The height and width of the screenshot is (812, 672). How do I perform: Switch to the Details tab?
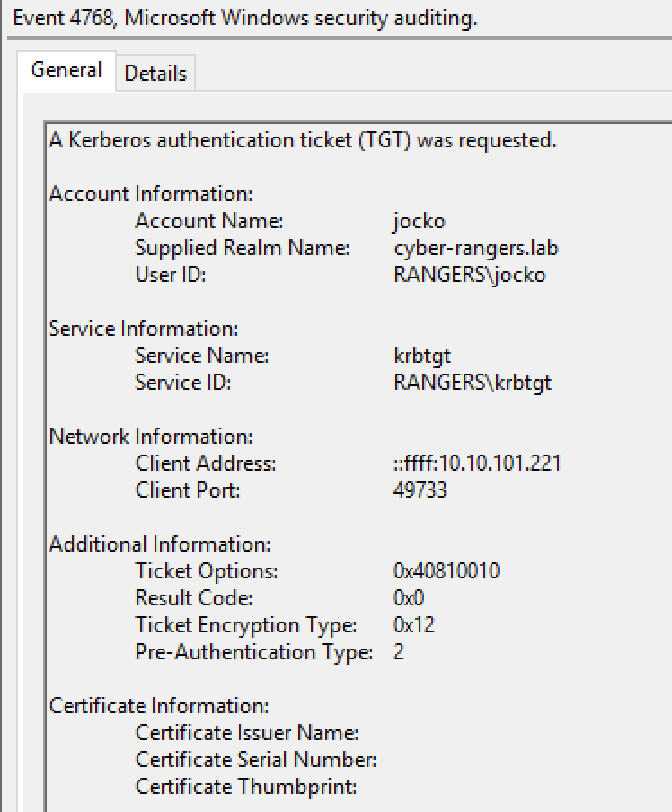[x=155, y=74]
